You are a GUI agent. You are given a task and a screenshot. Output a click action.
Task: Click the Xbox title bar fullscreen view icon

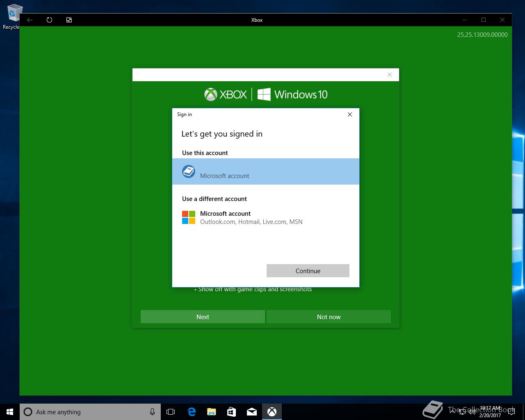tap(69, 20)
